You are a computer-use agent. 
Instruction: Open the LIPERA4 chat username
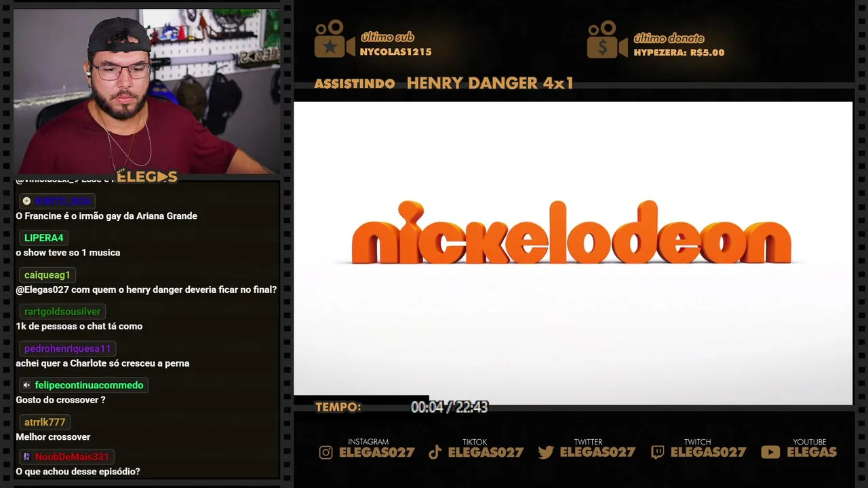pos(44,238)
